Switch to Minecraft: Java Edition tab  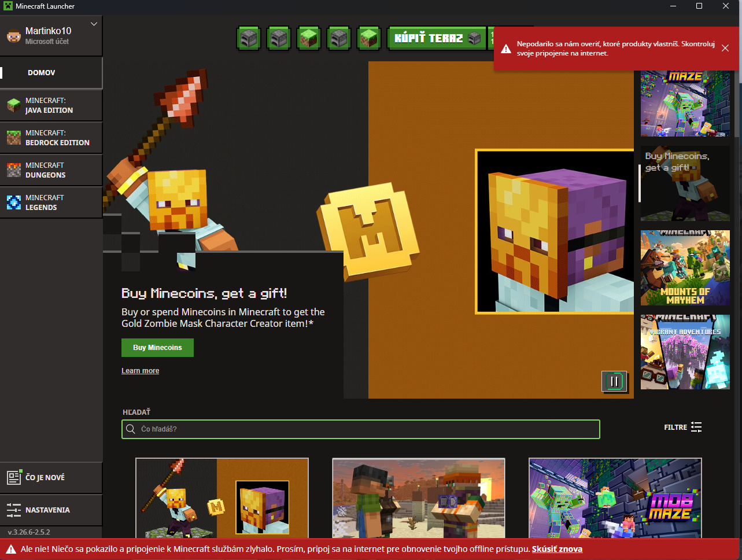point(51,105)
